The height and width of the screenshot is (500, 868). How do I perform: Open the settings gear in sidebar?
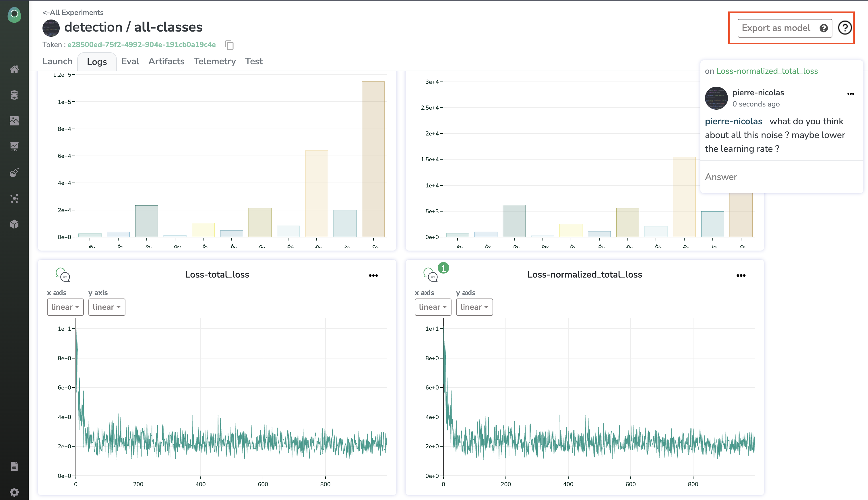pos(14,492)
